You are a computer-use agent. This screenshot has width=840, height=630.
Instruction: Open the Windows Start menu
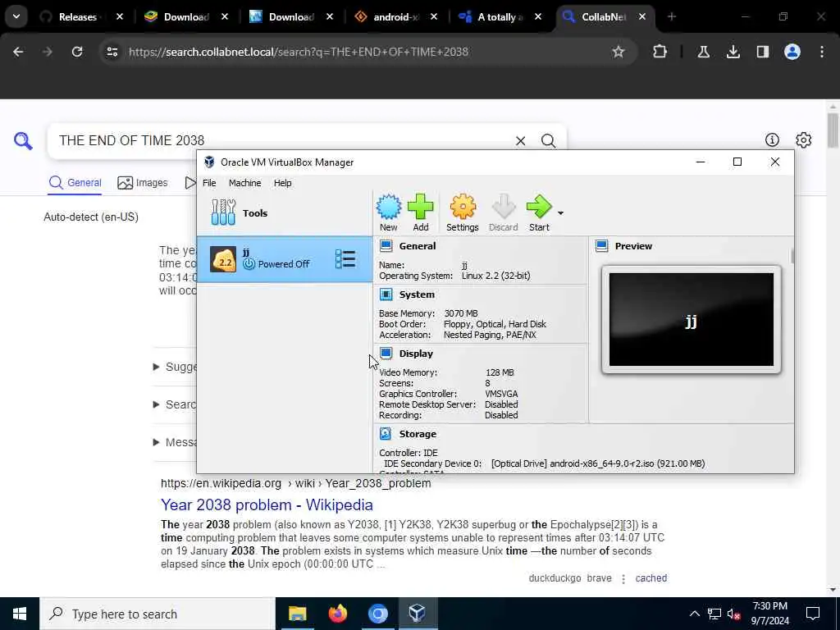pos(20,614)
